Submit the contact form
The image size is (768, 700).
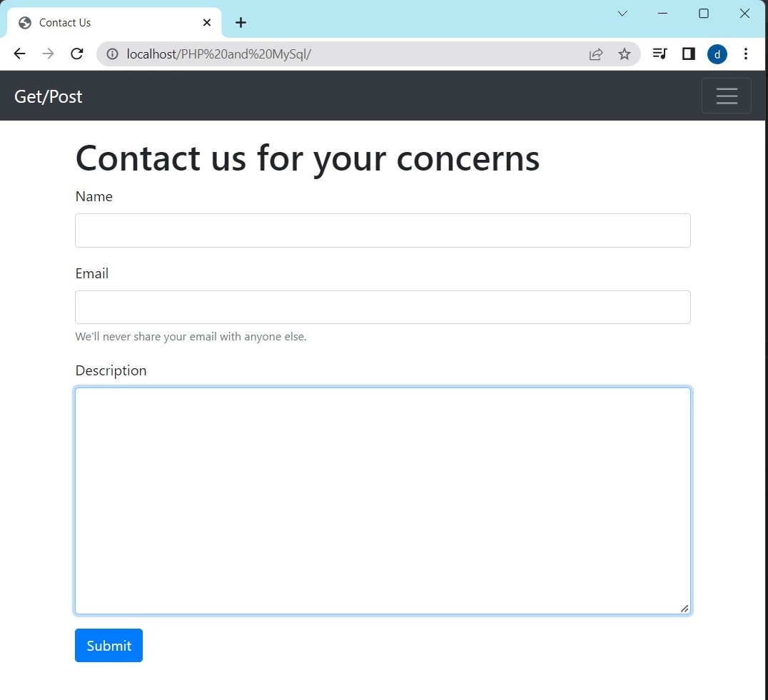click(x=108, y=646)
